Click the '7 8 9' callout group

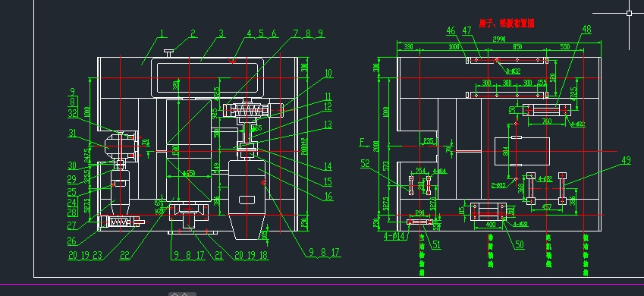tap(308, 33)
